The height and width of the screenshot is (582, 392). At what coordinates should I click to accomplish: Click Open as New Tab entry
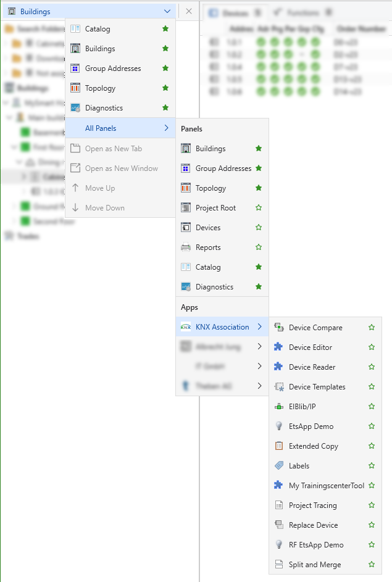click(120, 149)
